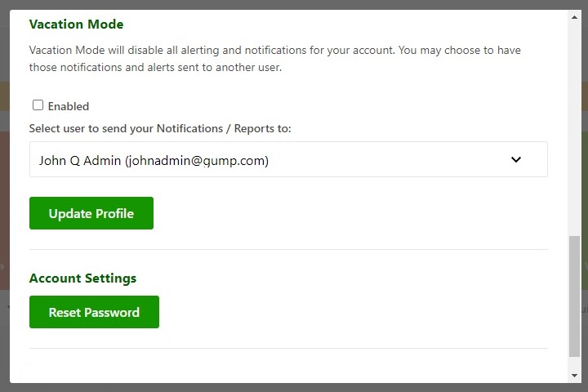The image size is (588, 392).
Task: Click dimmed backdrop left of the dialog
Action: (4, 196)
